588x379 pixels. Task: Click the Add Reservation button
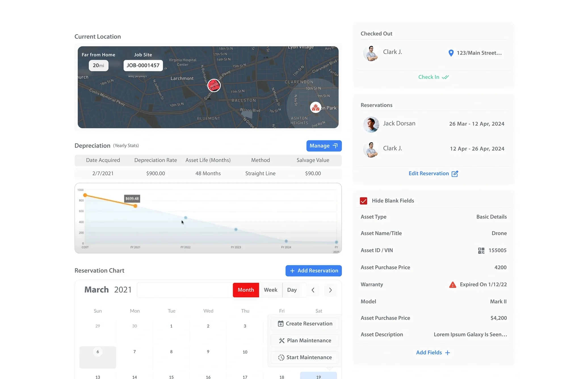click(x=313, y=271)
